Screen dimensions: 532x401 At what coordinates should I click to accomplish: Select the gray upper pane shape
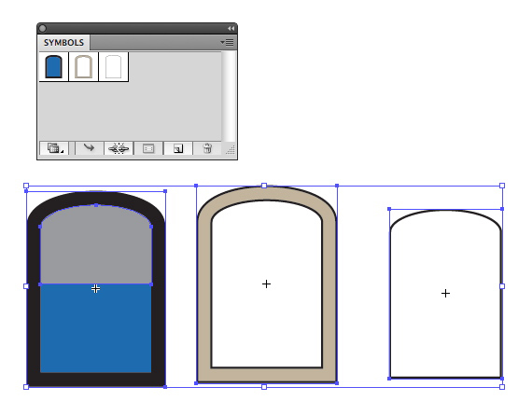click(x=96, y=247)
